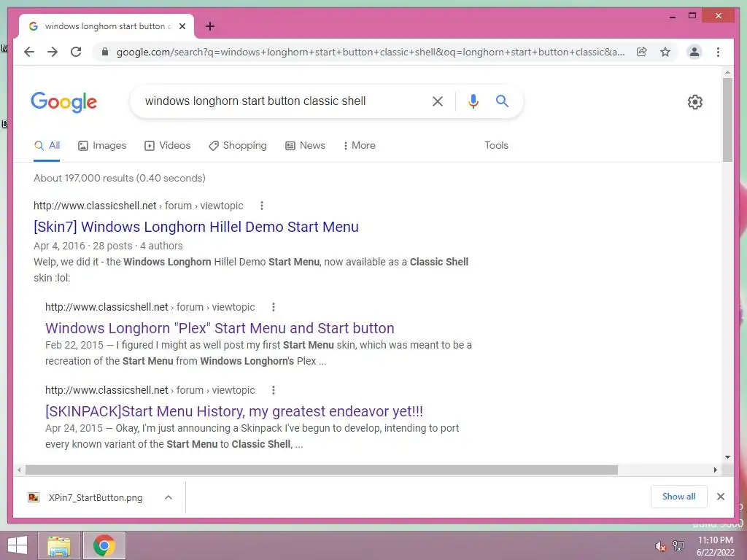Select the Chrome icon in the taskbar
This screenshot has width=747, height=560.
[104, 545]
